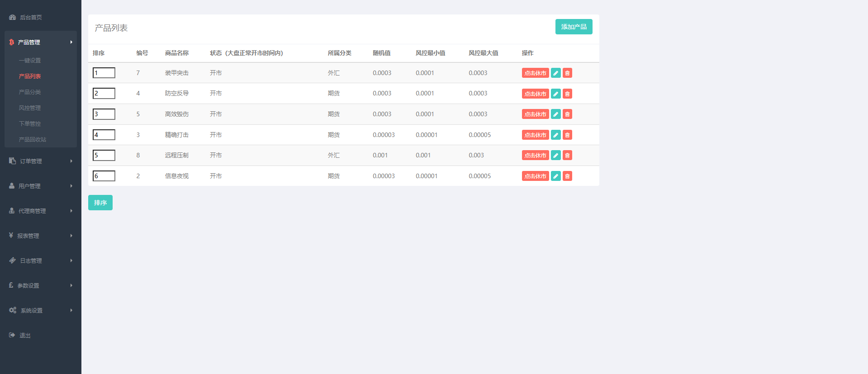Expand the 代理商管理 menu arrow
Image resolution: width=868 pixels, height=374 pixels.
[x=71, y=211]
